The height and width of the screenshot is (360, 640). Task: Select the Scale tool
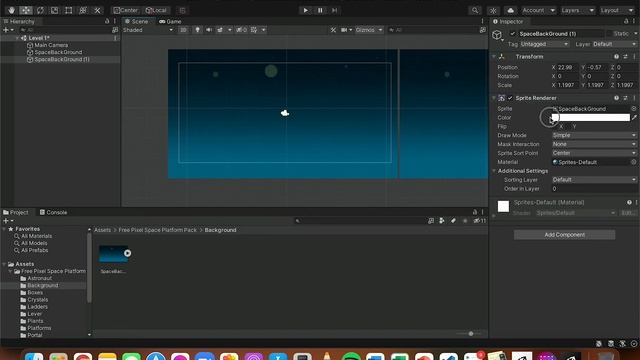[54, 10]
